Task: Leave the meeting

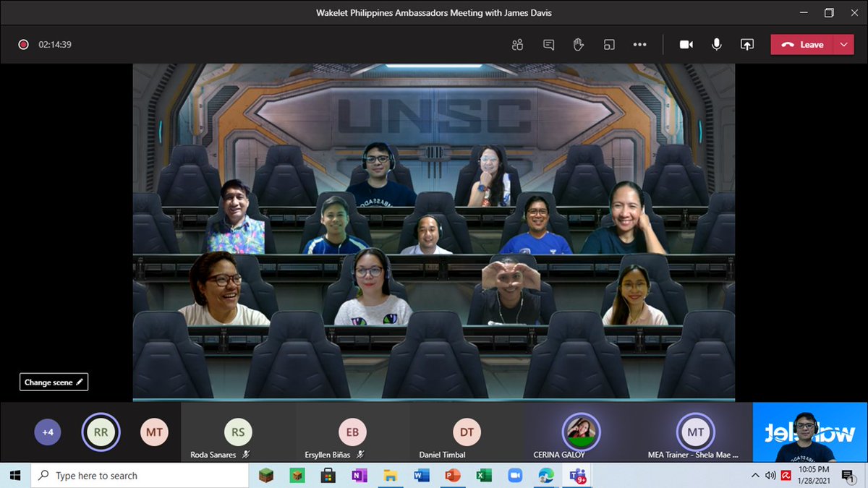Action: (802, 45)
